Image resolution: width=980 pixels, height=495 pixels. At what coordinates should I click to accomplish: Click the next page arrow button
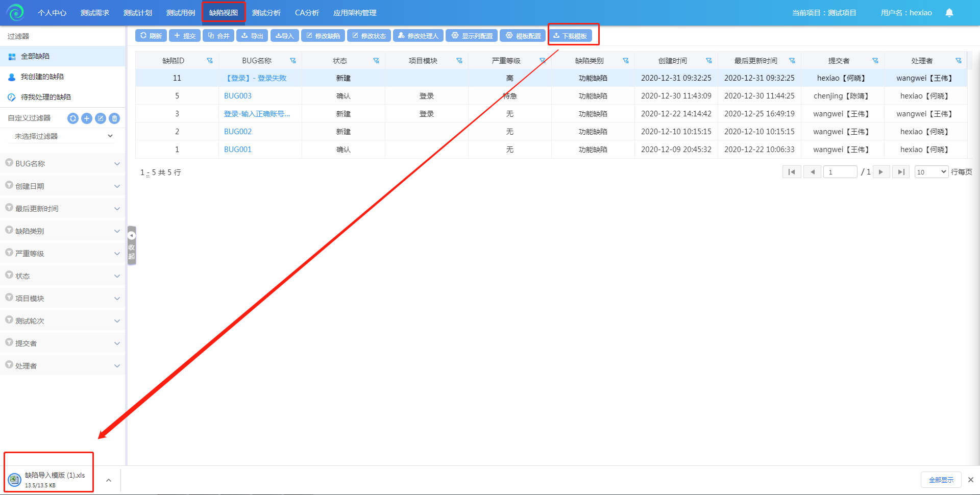click(x=881, y=172)
